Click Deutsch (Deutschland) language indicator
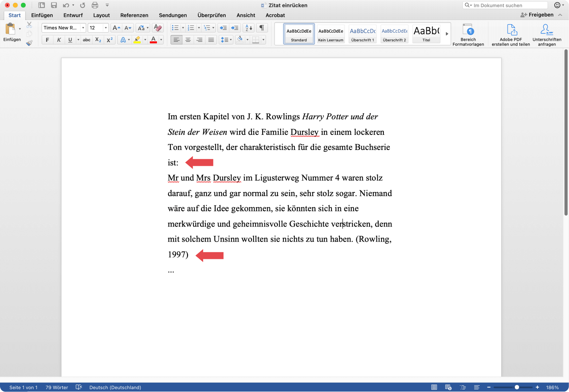The image size is (569, 392). click(115, 387)
